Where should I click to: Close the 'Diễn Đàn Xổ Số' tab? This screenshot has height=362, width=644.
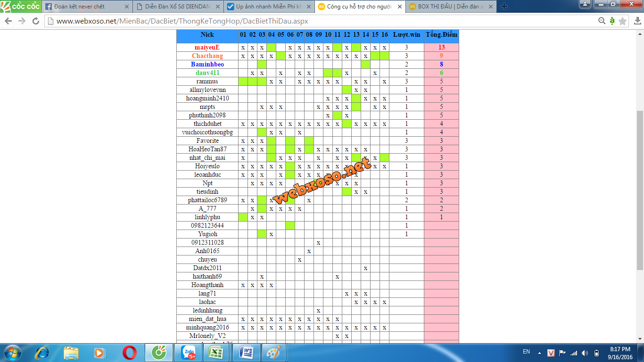point(217,7)
